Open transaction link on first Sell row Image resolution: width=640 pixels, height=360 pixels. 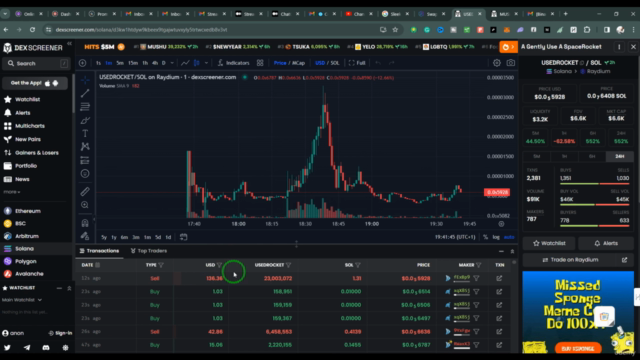(499, 278)
